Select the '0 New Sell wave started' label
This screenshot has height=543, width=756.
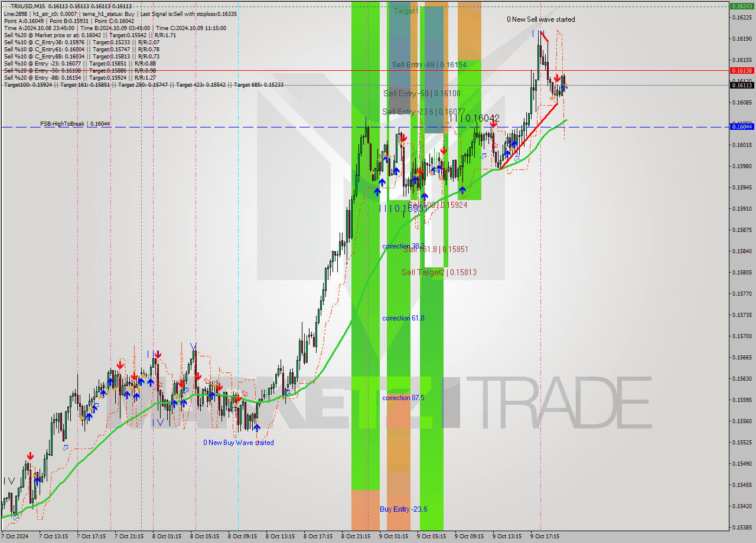tap(540, 19)
